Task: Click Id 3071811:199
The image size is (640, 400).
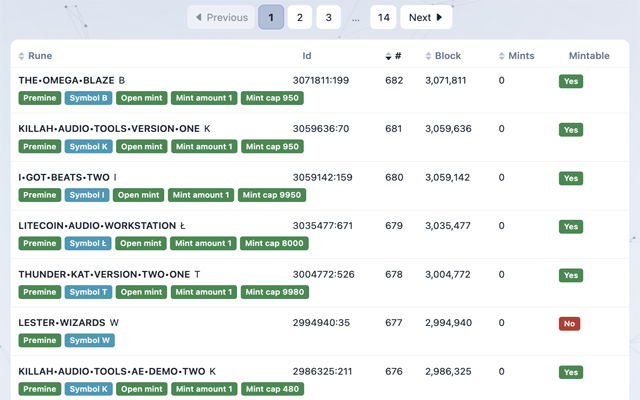Action: pyautogui.click(x=321, y=80)
